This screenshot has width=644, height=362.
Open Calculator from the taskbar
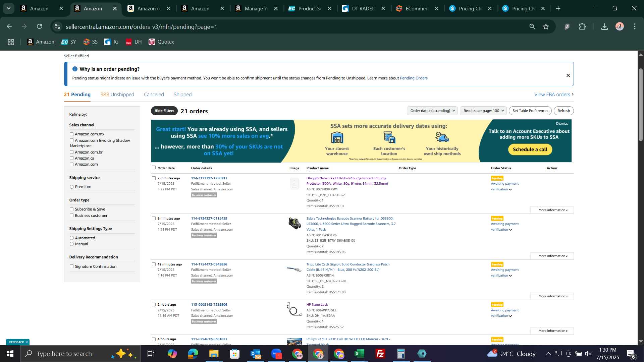point(401,354)
